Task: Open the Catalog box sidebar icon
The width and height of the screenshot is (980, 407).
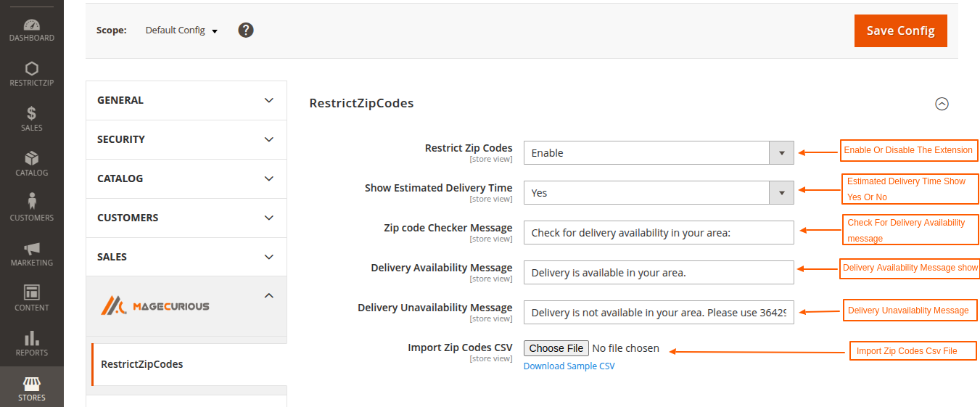Action: (x=31, y=165)
